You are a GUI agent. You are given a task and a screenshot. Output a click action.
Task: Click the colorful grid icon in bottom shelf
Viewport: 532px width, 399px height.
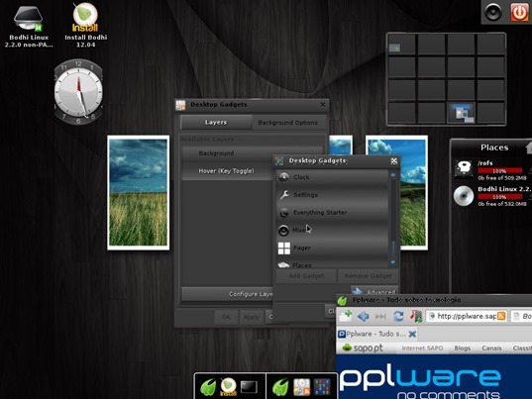tap(322, 387)
